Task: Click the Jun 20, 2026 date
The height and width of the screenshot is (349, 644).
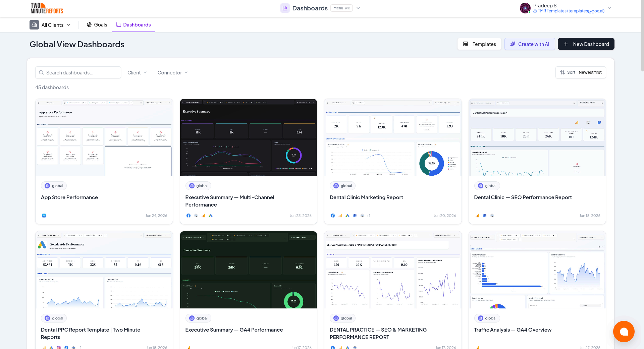Action: tap(445, 216)
